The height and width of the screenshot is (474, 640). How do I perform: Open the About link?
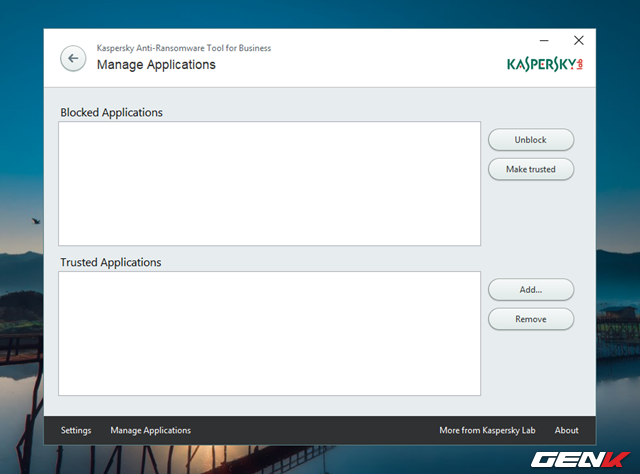566,430
